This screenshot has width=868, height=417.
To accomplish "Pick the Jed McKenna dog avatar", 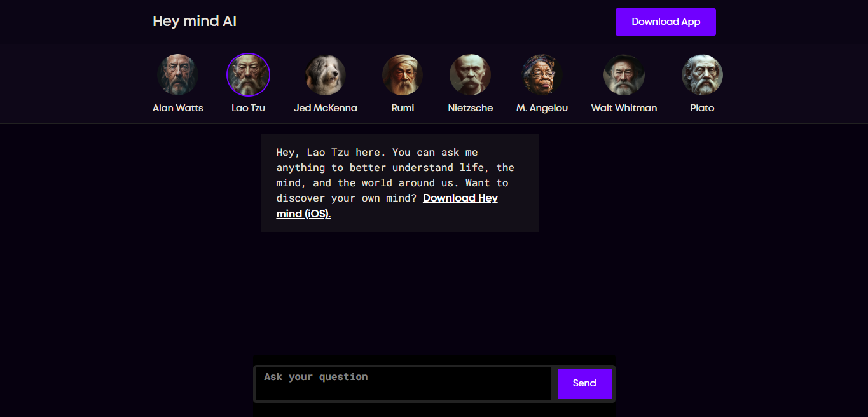I will click(x=326, y=75).
